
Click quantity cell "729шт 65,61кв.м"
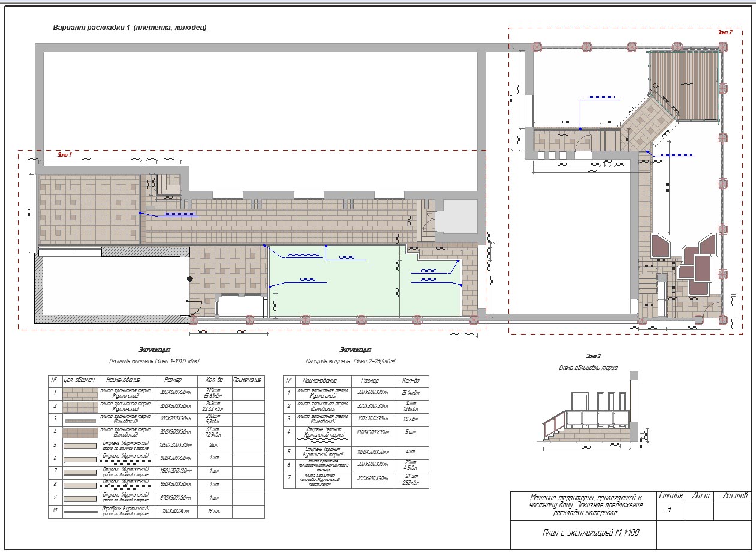[214, 393]
